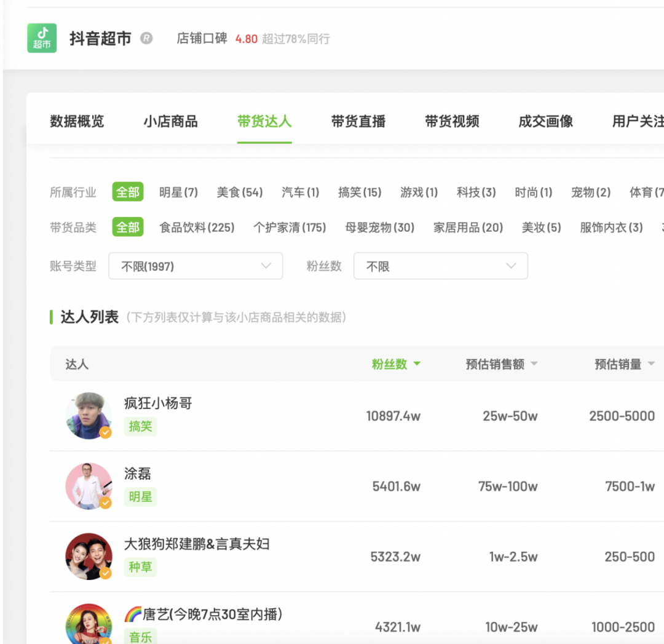The image size is (664, 644).
Task: Click the 明星 tag under 涂磊
Action: click(x=140, y=497)
